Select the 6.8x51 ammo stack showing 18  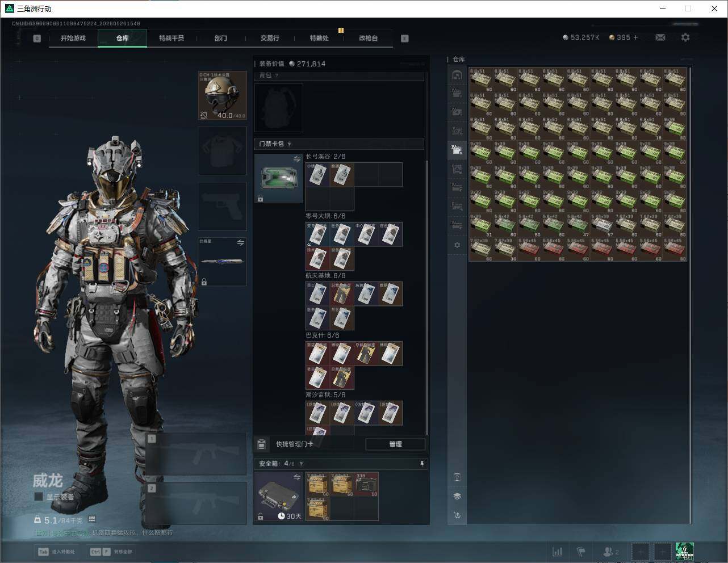651,128
